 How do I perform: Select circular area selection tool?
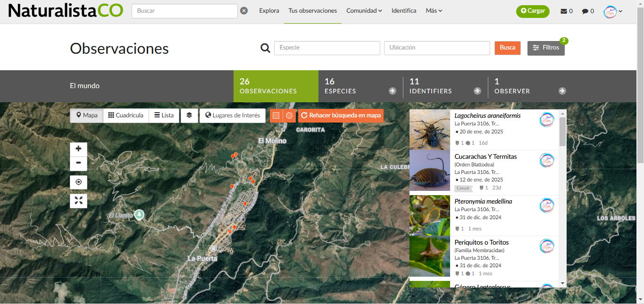click(289, 115)
